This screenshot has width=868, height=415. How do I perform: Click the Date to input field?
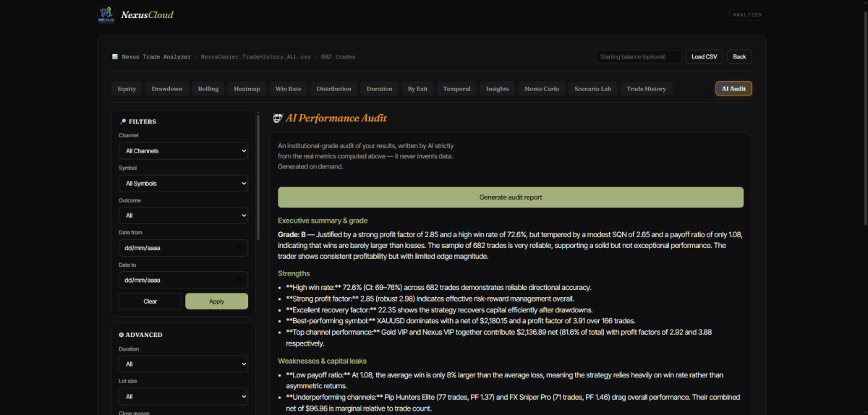point(183,280)
